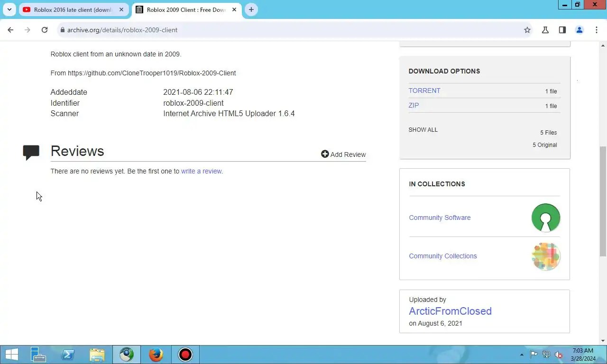Click the Addeddate value 2021-08-06 22:11:47
The width and height of the screenshot is (607, 364).
pos(198,92)
